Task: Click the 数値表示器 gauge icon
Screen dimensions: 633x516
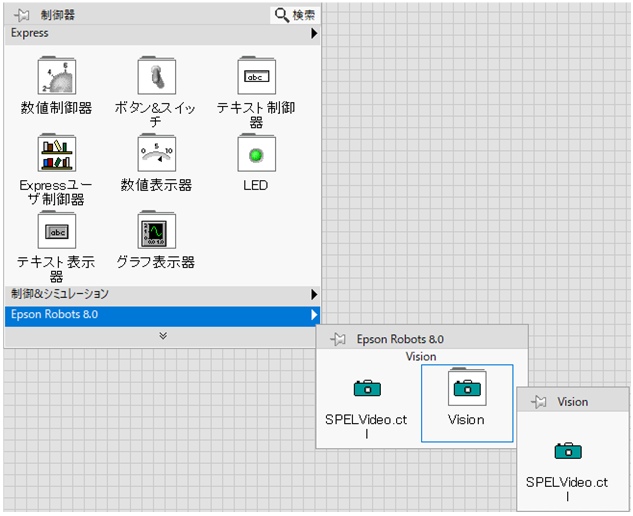Action: (x=156, y=154)
